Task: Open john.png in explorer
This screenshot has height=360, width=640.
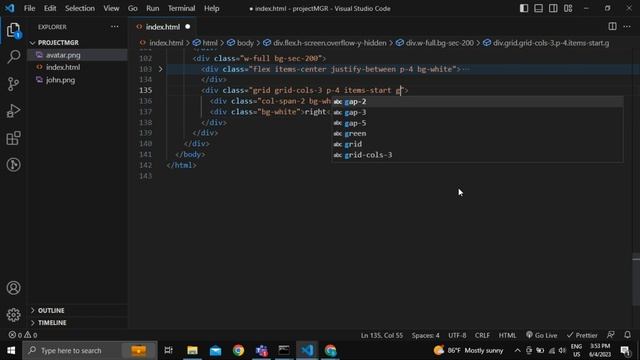Action: click(x=78, y=80)
